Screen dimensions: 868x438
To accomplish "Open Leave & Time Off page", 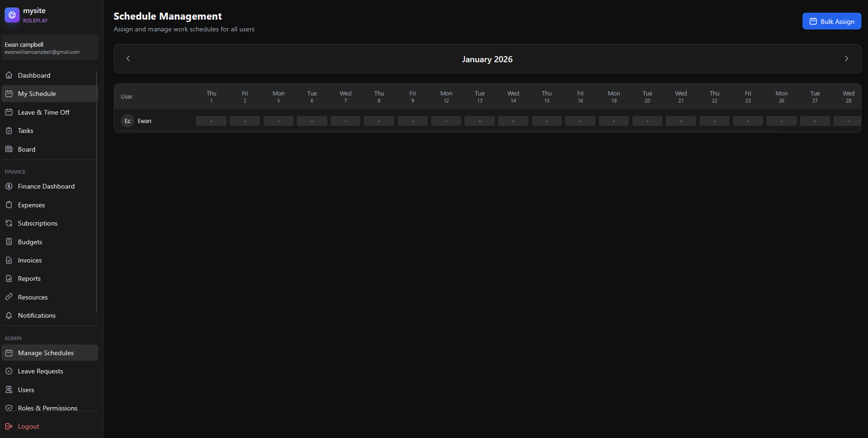I will coord(44,112).
